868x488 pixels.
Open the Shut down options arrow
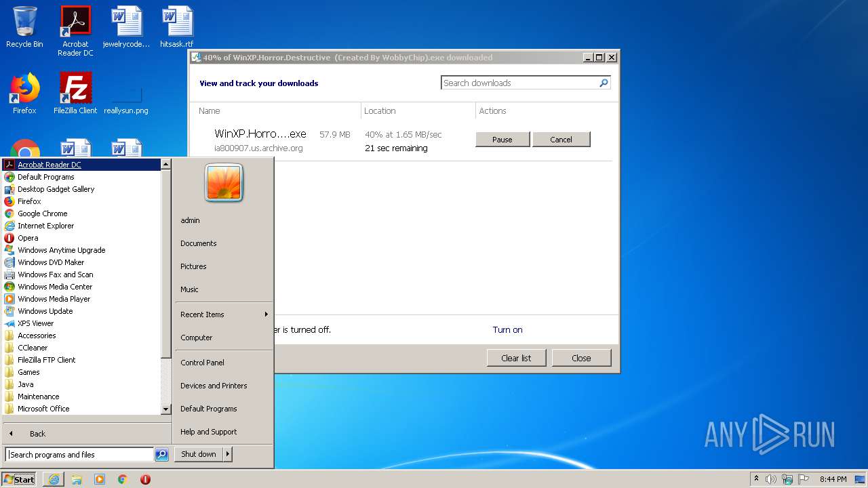pyautogui.click(x=228, y=454)
